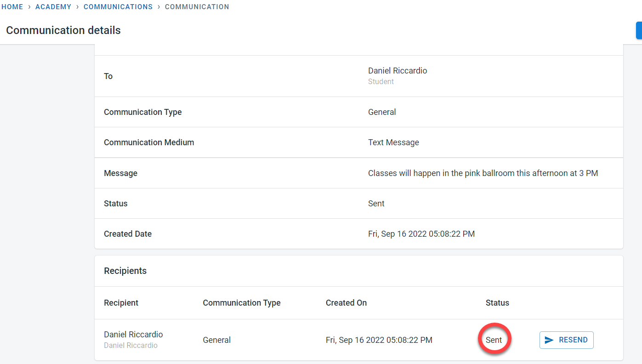Click the Communication Type column header in Recipients
This screenshot has height=364, width=642.
tap(242, 303)
